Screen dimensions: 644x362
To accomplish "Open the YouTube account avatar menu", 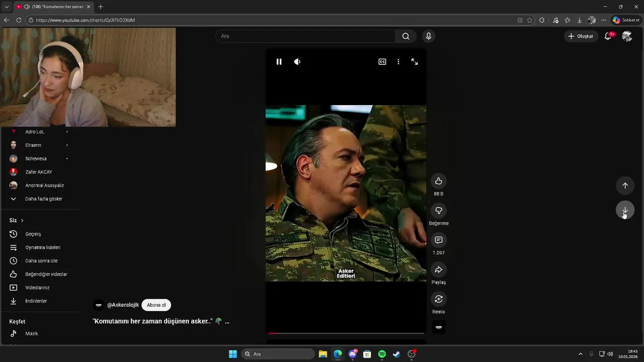I will coord(627,36).
